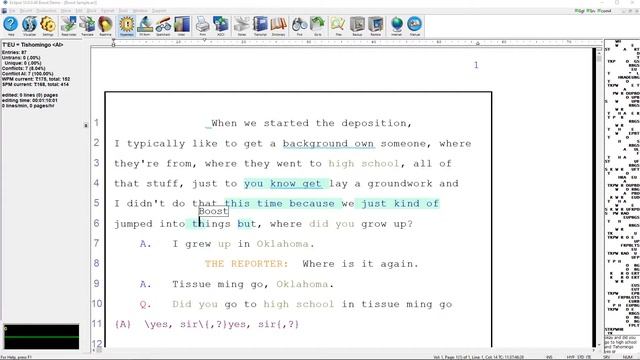Screen dimensions: 640x360
Task: Click the Backup safe icon
Action: [x=357, y=26]
